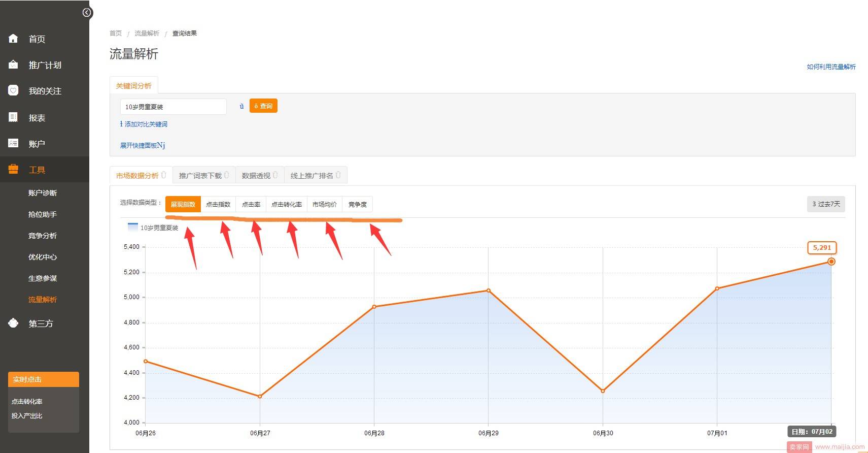Go to 首页 in the breadcrumb

[116, 33]
